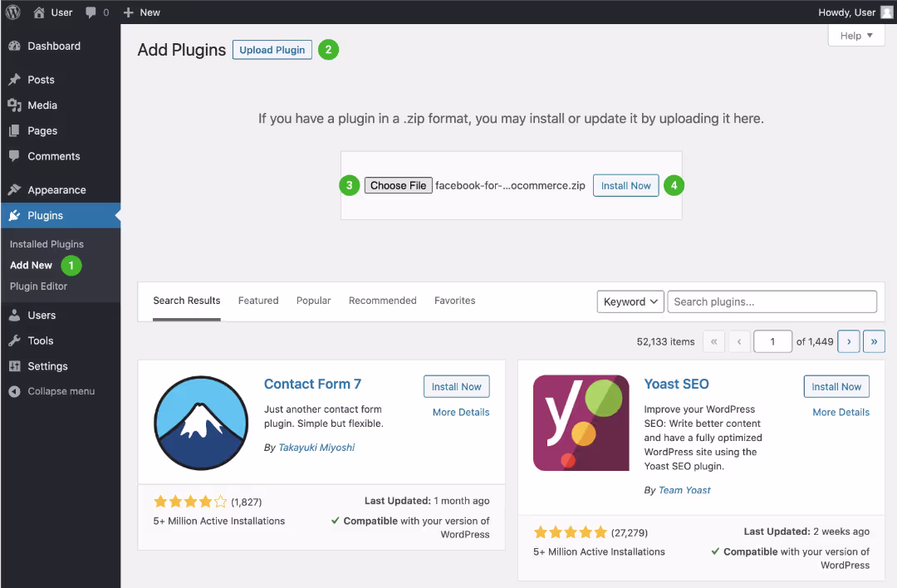Viewport: 897px width, 588px height.
Task: Jump to last page double arrow
Action: 874,341
